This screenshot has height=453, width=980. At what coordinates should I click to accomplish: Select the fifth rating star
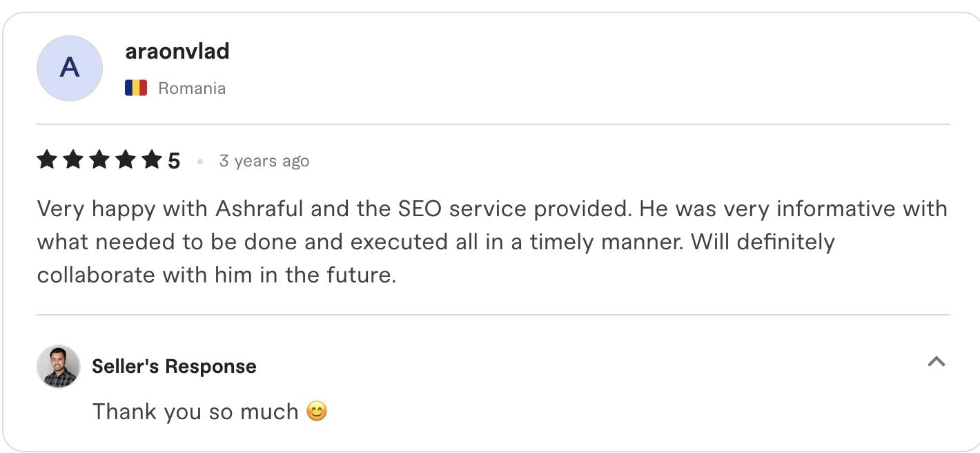(x=153, y=160)
